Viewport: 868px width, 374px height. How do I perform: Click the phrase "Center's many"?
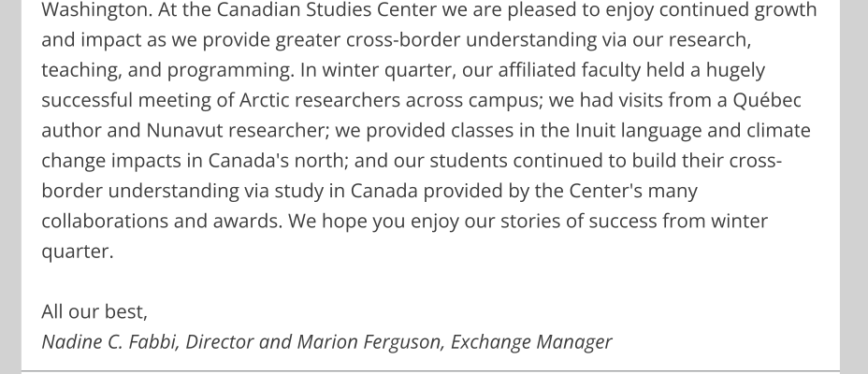633,191
